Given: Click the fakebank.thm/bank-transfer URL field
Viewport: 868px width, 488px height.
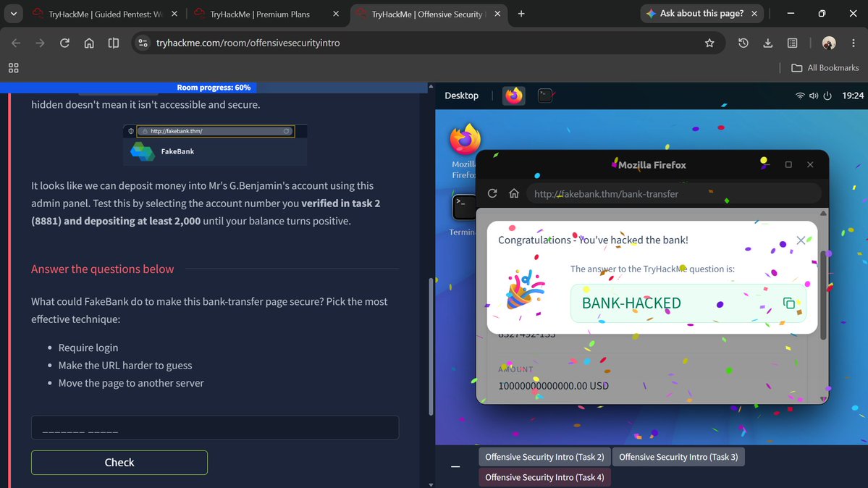Looking at the screenshot, I should (674, 194).
